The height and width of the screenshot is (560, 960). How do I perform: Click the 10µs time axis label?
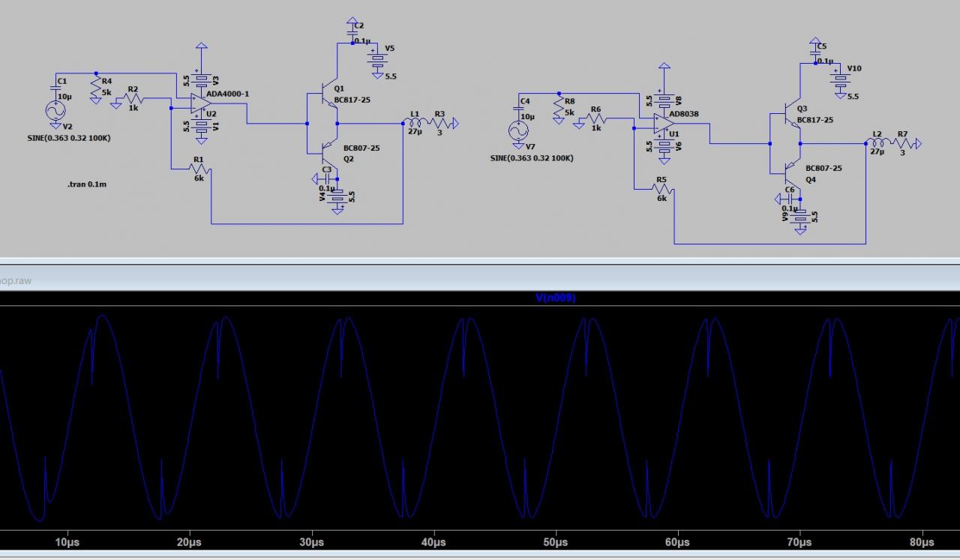point(67,542)
